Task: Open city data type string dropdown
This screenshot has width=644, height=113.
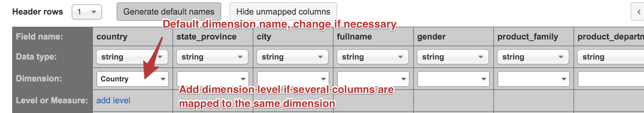Action: click(x=293, y=57)
